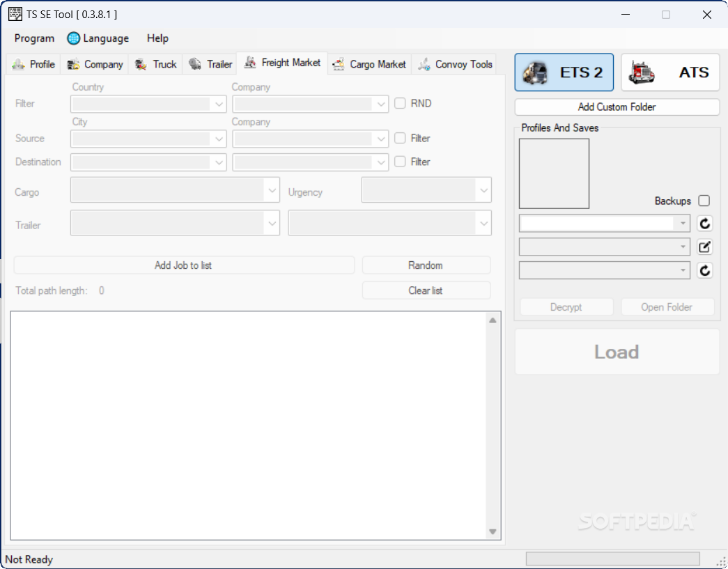
Task: Open the Destination company dropdown
Action: [310, 162]
